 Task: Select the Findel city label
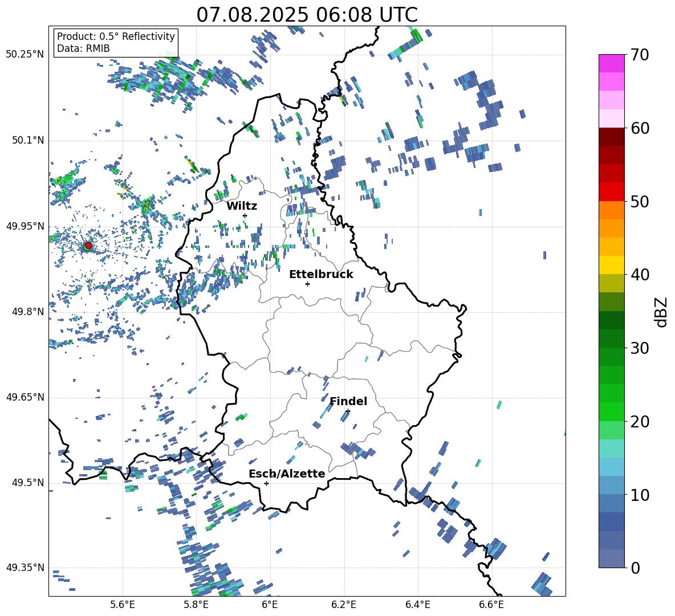[348, 401]
